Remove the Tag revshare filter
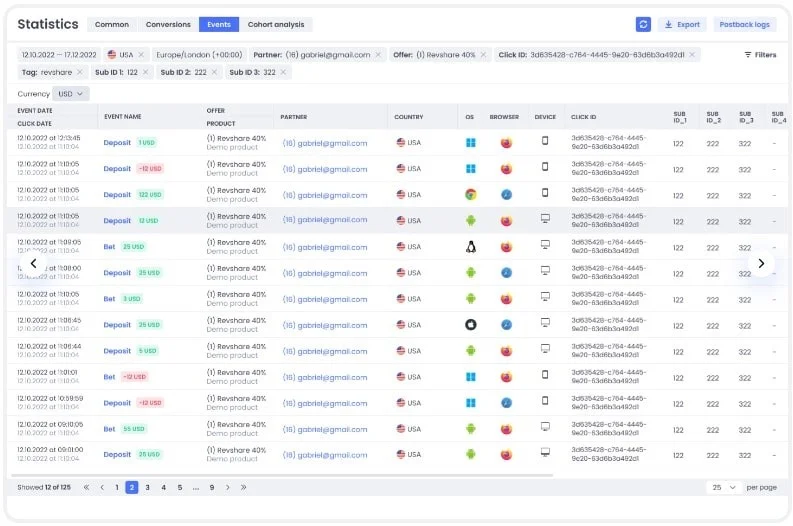Image resolution: width=793 pixels, height=526 pixels. [80, 73]
